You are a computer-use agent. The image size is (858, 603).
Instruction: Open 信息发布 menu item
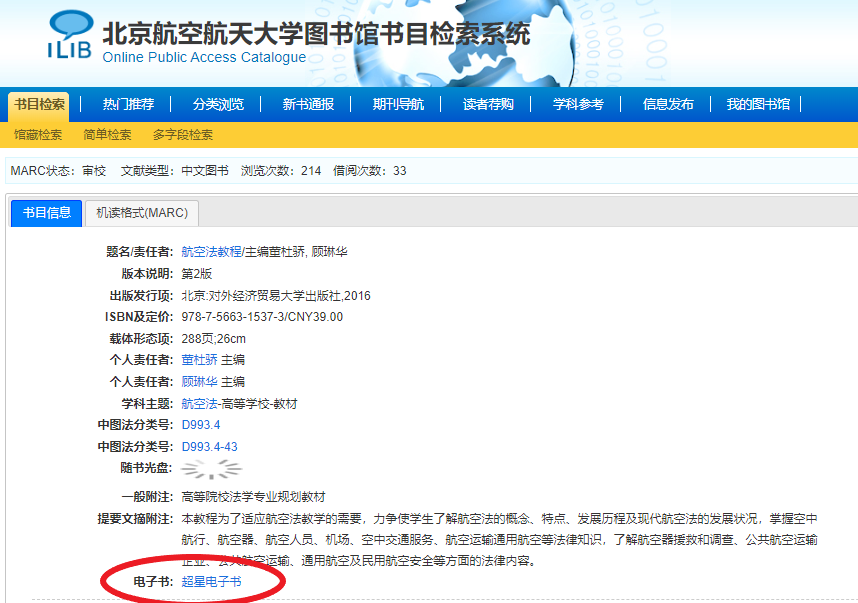coord(668,105)
